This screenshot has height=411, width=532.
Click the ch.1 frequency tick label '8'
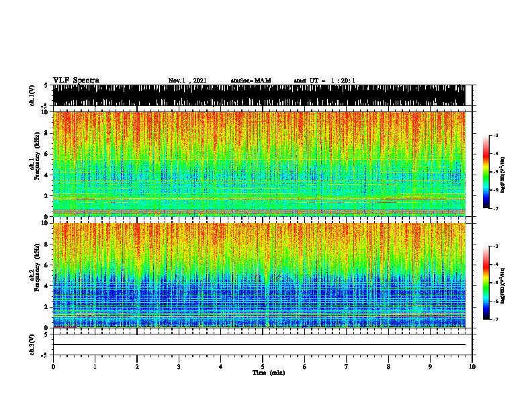[47, 133]
